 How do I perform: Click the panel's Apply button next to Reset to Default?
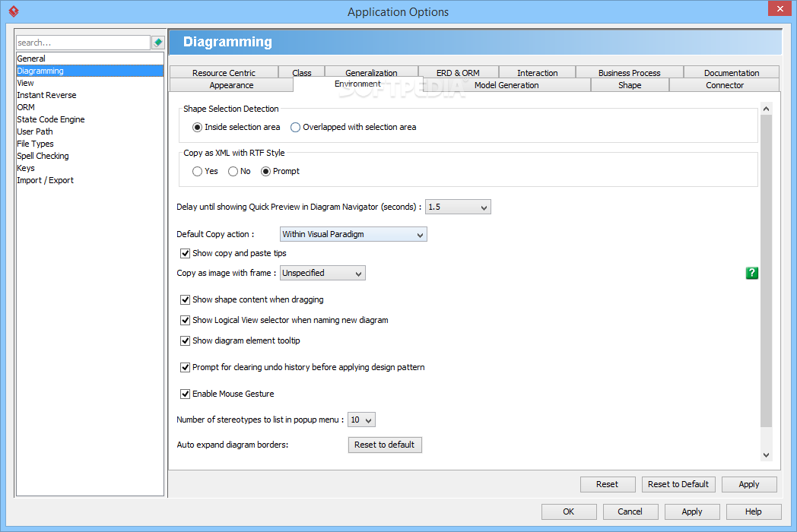[x=749, y=484]
